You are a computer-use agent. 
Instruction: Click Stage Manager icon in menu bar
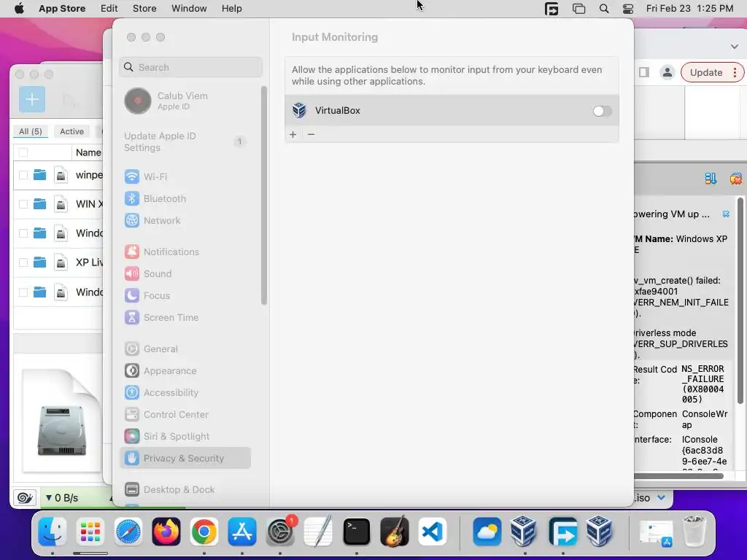tap(578, 9)
